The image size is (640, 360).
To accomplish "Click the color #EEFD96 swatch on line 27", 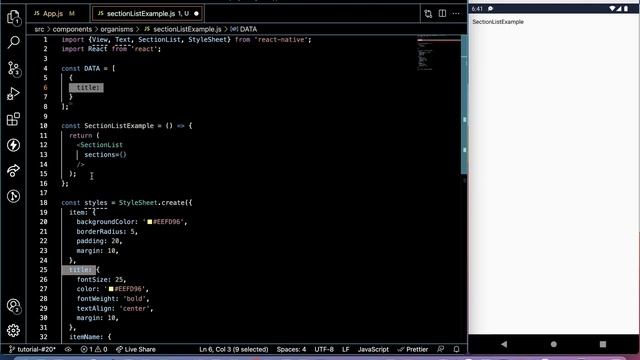I will click(111, 289).
